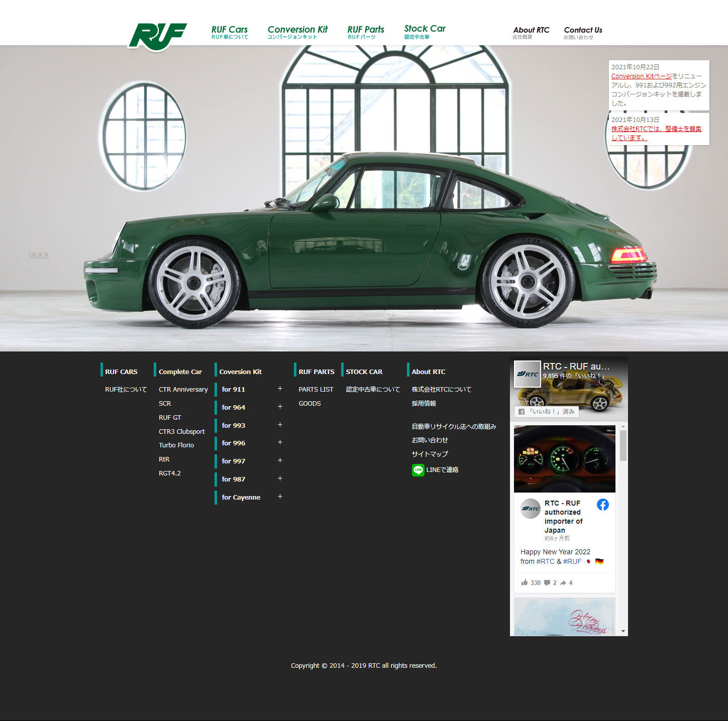The image size is (728, 721).
Task: Open RGT4.2 car link
Action: pyautogui.click(x=170, y=473)
